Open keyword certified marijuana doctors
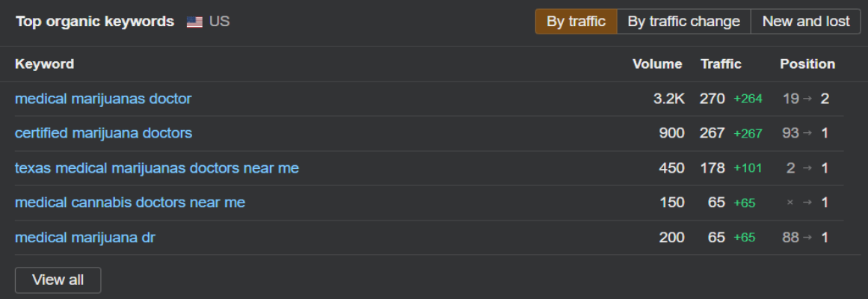Viewport: 868px width, 299px height. click(103, 133)
